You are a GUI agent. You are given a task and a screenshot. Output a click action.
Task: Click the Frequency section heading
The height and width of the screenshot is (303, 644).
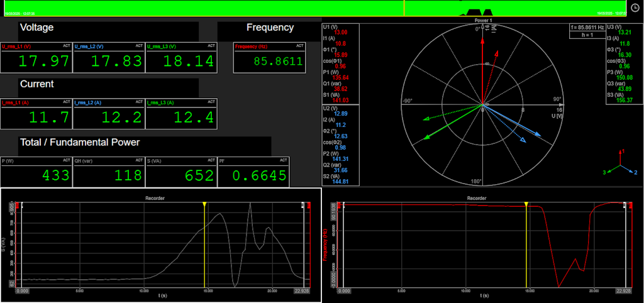tap(270, 28)
